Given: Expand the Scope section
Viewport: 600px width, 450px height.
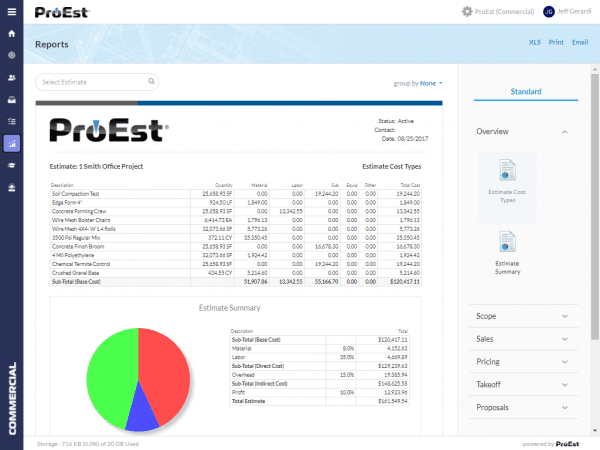Looking at the screenshot, I should [565, 315].
